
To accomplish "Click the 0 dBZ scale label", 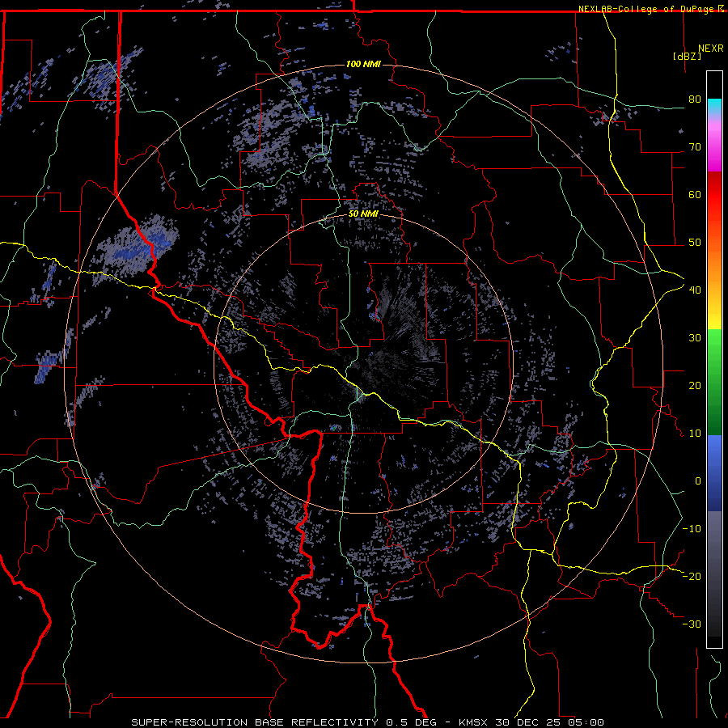I will pos(698,481).
